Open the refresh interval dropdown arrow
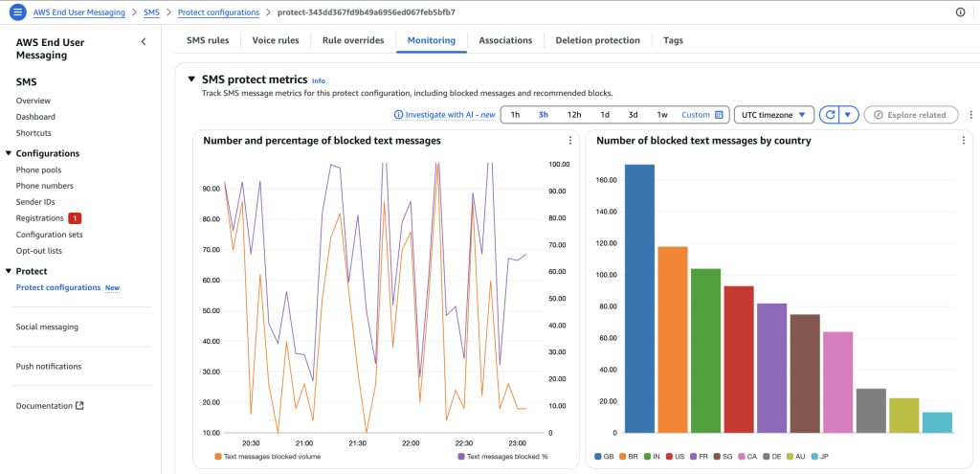This screenshot has height=474, width=980. click(848, 115)
